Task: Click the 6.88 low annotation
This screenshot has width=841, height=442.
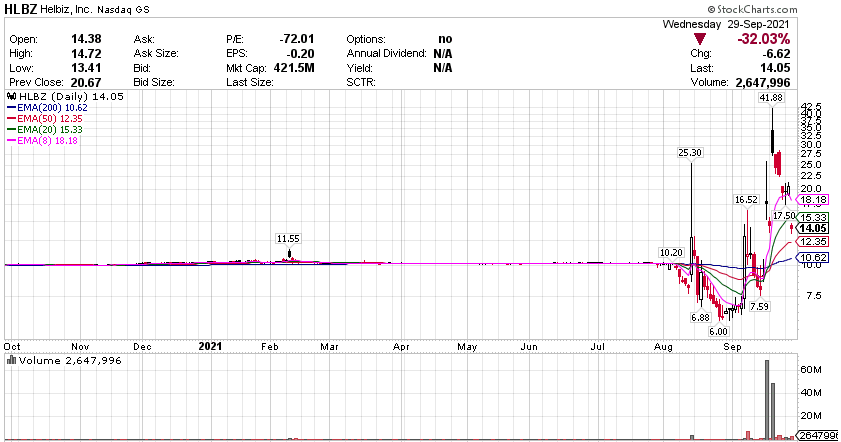Action: 700,318
